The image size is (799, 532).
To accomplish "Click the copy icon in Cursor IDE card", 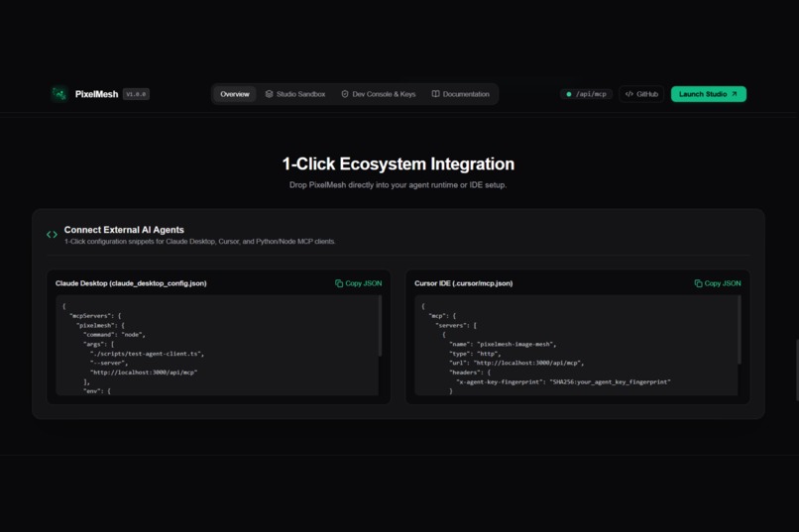I will (698, 283).
